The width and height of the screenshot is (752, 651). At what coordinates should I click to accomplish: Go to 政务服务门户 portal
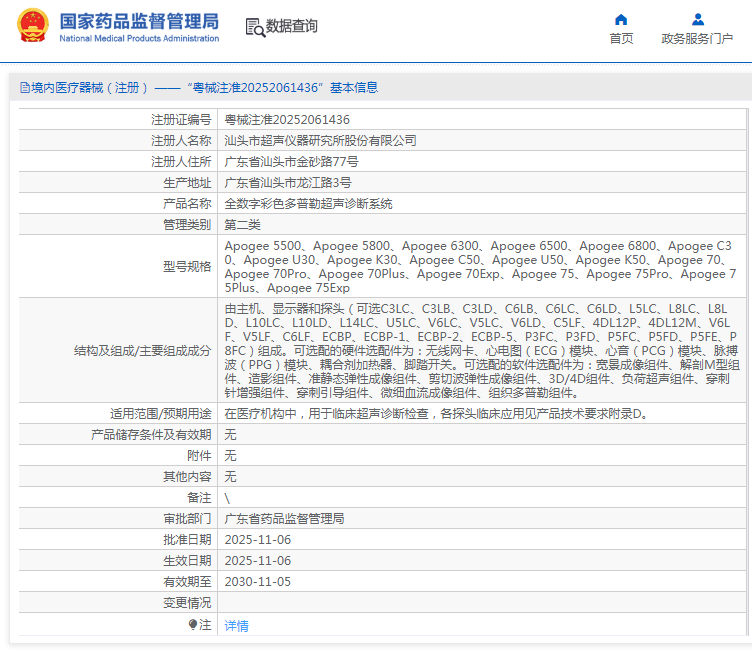pos(697,38)
